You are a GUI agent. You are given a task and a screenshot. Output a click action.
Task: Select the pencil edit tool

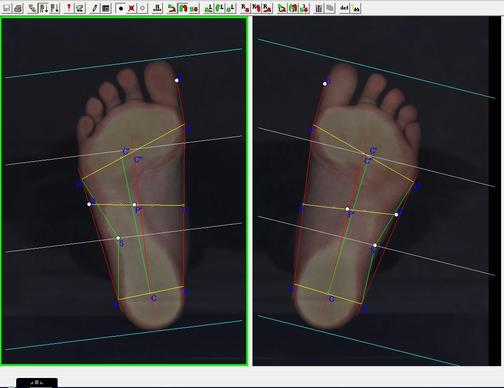tap(95, 8)
